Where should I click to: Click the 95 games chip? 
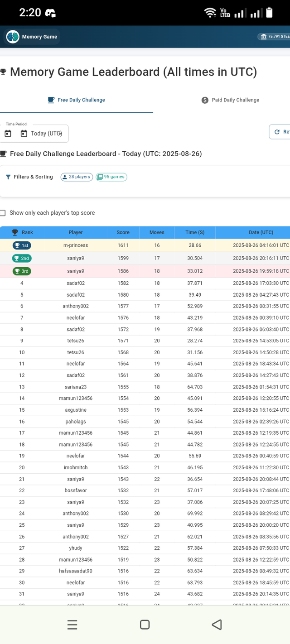point(111,177)
